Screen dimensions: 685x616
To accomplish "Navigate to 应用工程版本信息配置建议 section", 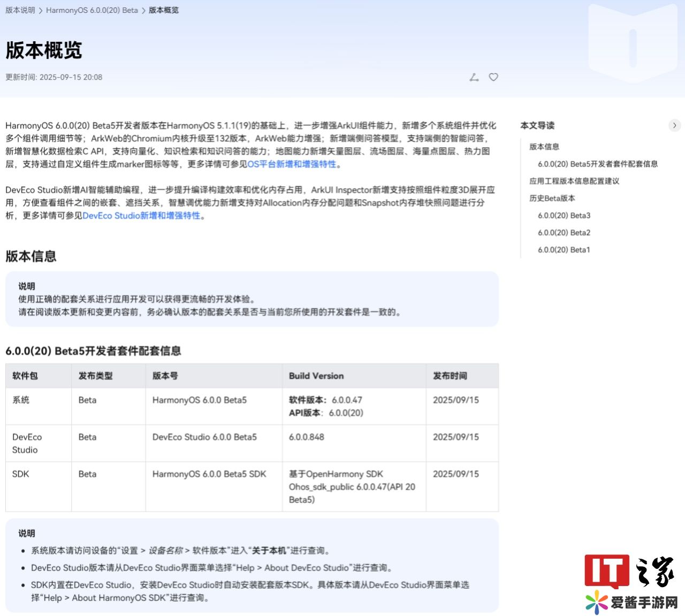I will point(574,181).
